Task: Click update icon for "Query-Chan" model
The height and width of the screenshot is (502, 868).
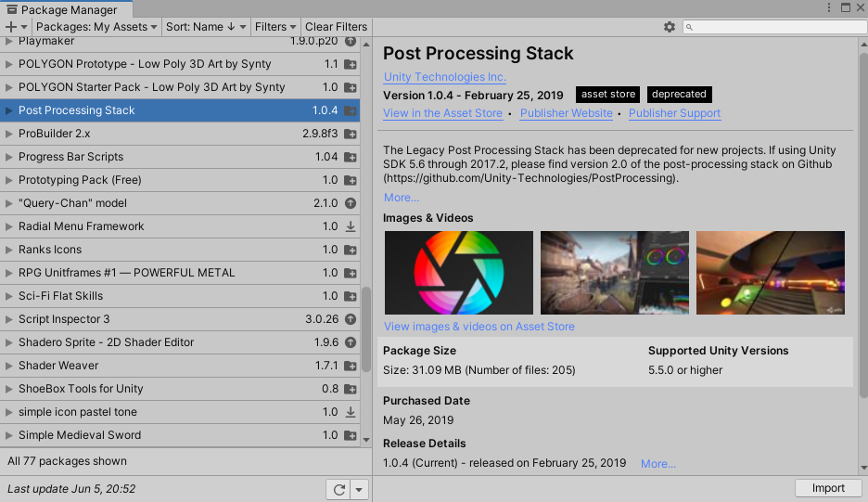Action: (x=351, y=203)
